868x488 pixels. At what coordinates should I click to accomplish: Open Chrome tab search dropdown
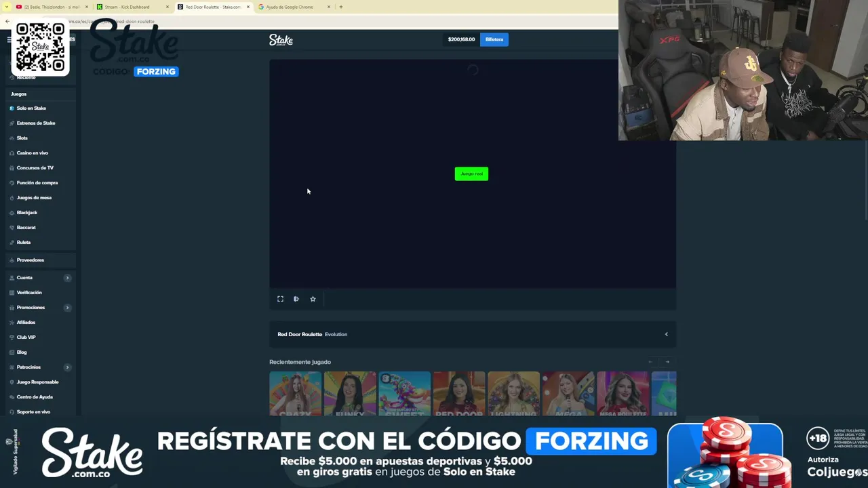pos(6,7)
